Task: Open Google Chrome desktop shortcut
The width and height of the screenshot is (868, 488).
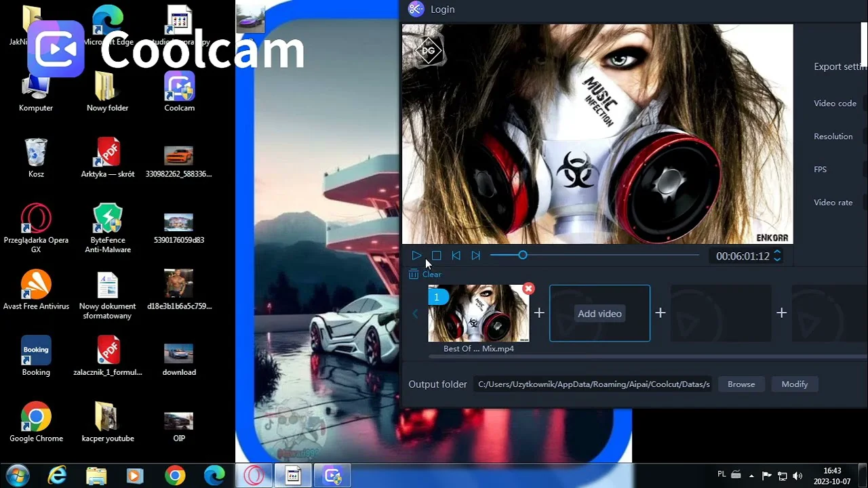Action: click(x=36, y=422)
